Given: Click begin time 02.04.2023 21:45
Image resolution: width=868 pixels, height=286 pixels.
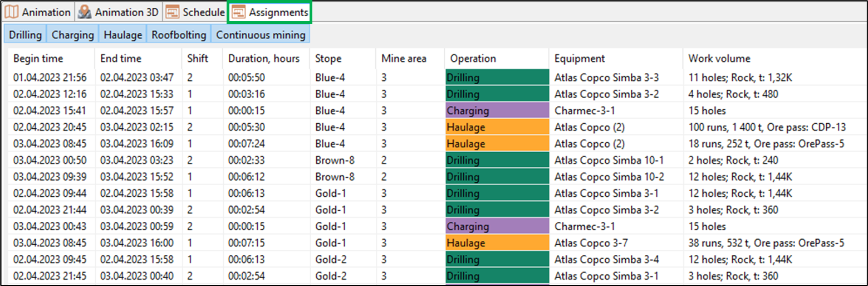Looking at the screenshot, I should tap(50, 277).
